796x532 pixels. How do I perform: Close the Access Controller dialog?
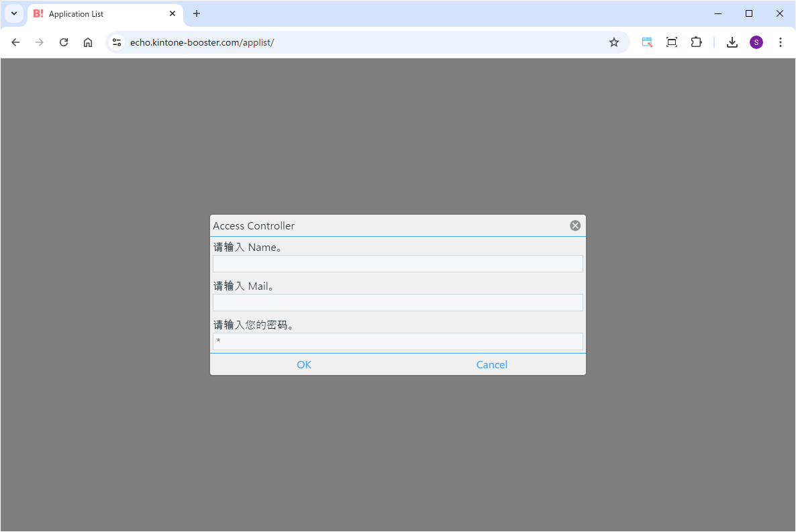pyautogui.click(x=575, y=225)
